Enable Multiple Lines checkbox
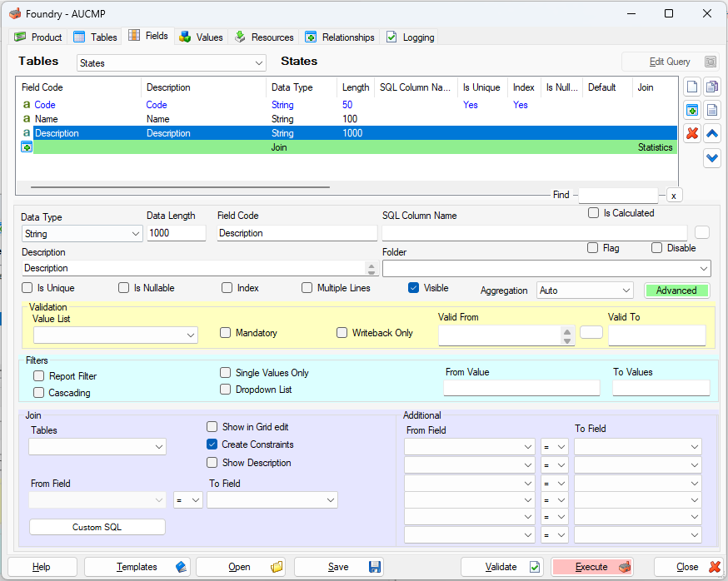The height and width of the screenshot is (581, 728). tap(307, 288)
